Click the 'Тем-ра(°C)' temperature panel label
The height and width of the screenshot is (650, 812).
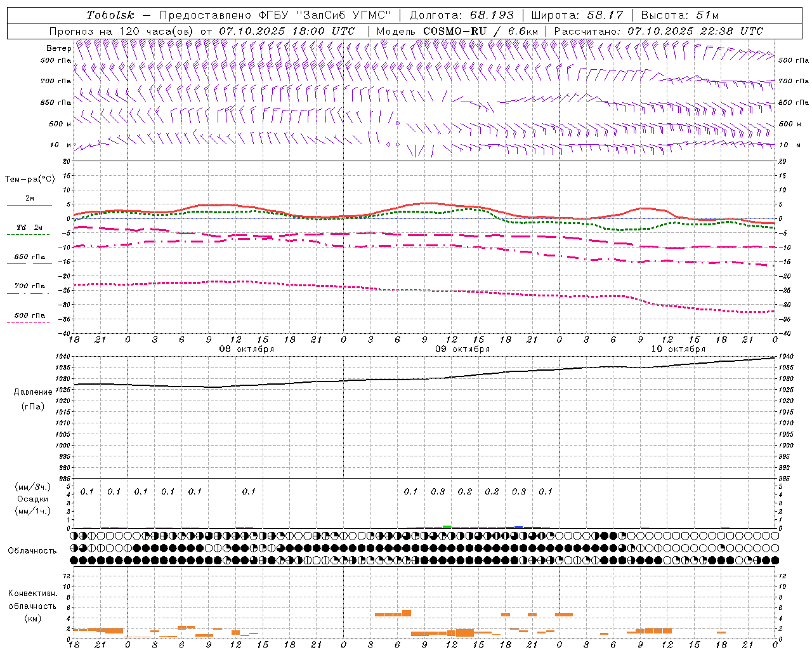(x=30, y=180)
